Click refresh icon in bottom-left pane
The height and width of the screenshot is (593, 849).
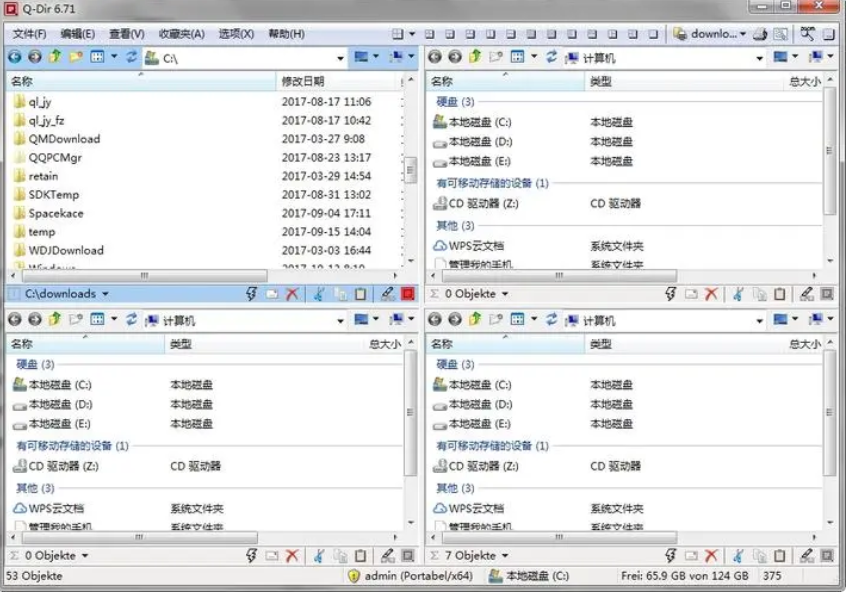132,320
